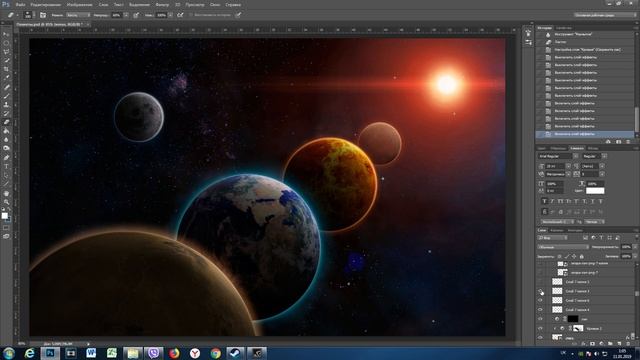Hide the Слой 7 копия 6 layer

pyautogui.click(x=540, y=300)
